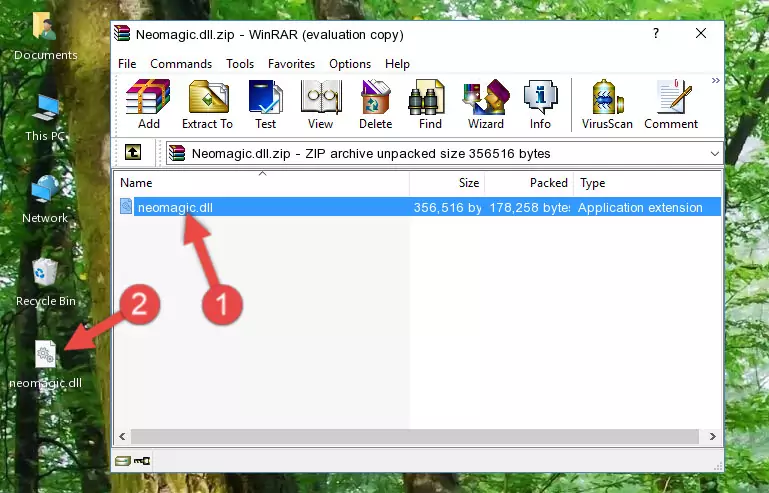The image size is (769, 493).
Task: Open the File menu
Action: click(127, 64)
